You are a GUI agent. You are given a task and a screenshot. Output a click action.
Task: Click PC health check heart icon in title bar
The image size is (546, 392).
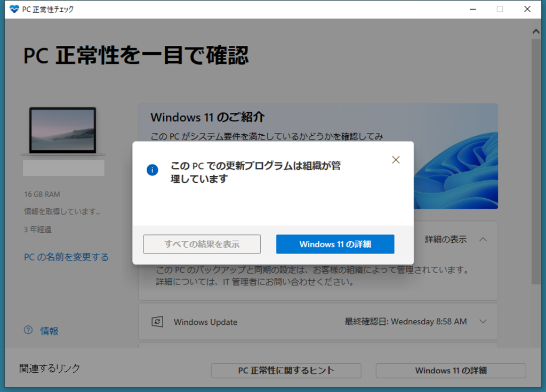click(14, 9)
